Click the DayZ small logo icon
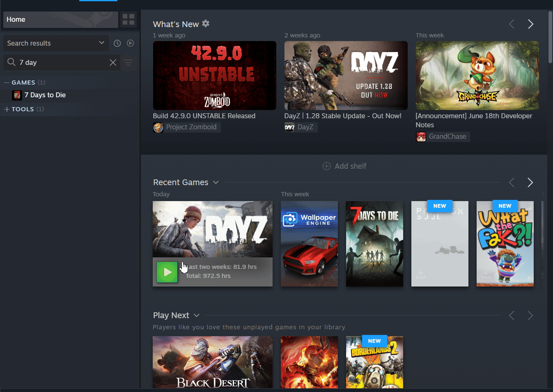 (289, 127)
